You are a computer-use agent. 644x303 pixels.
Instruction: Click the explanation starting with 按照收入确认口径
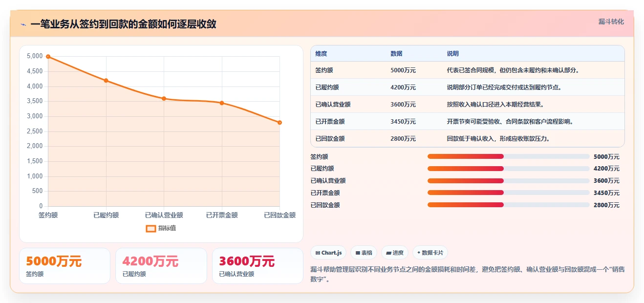495,105
